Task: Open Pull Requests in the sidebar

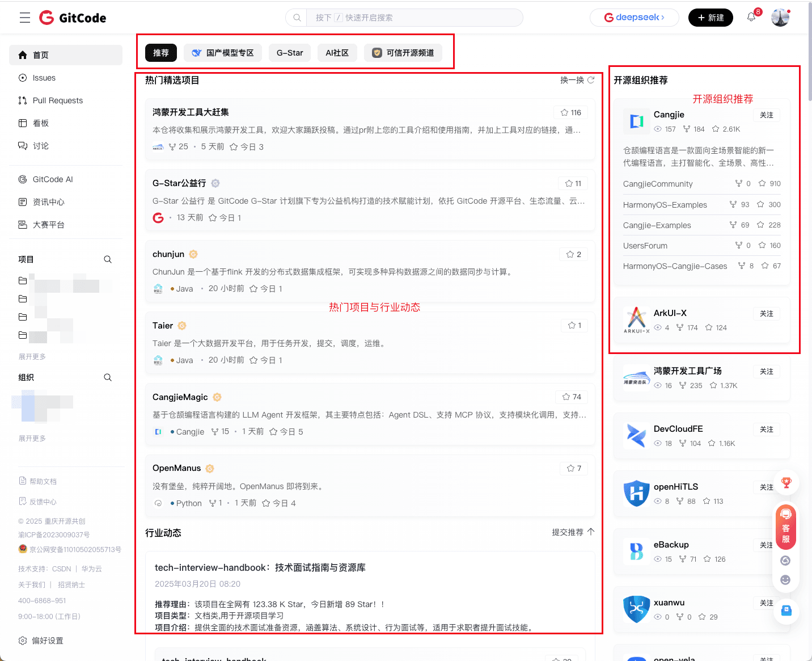Action: click(57, 100)
